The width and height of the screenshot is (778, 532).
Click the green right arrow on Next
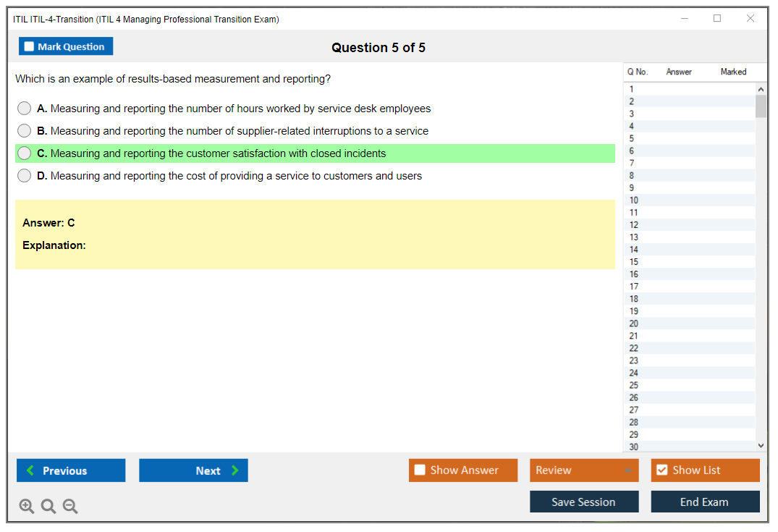234,470
